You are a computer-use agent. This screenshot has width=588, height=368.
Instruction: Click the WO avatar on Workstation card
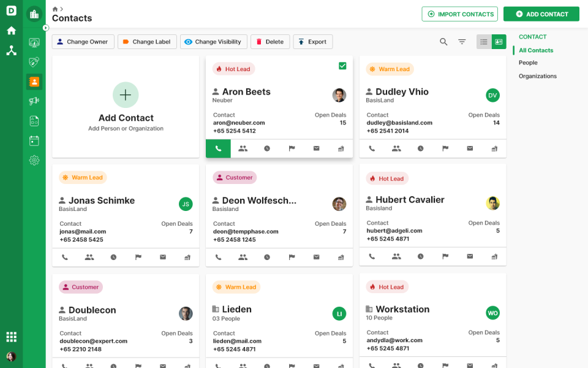492,313
